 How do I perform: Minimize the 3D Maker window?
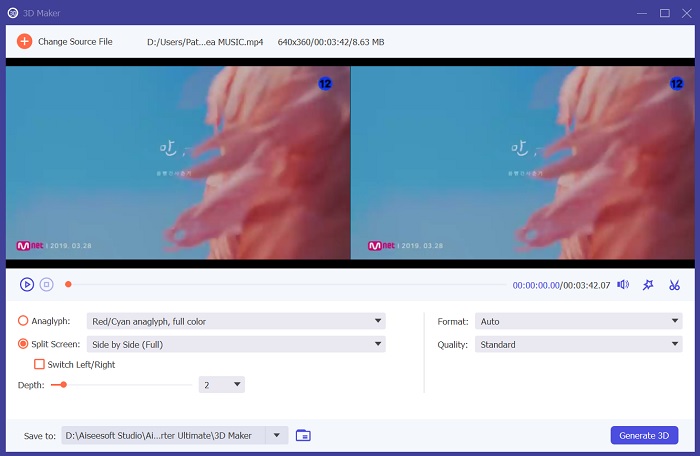point(642,13)
